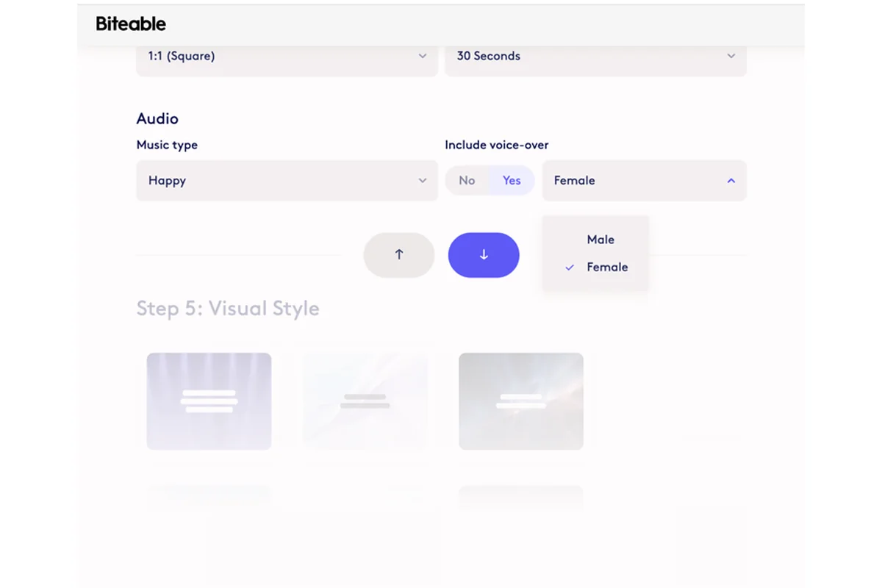Open the Music type dropdown showing Happy

pos(287,180)
